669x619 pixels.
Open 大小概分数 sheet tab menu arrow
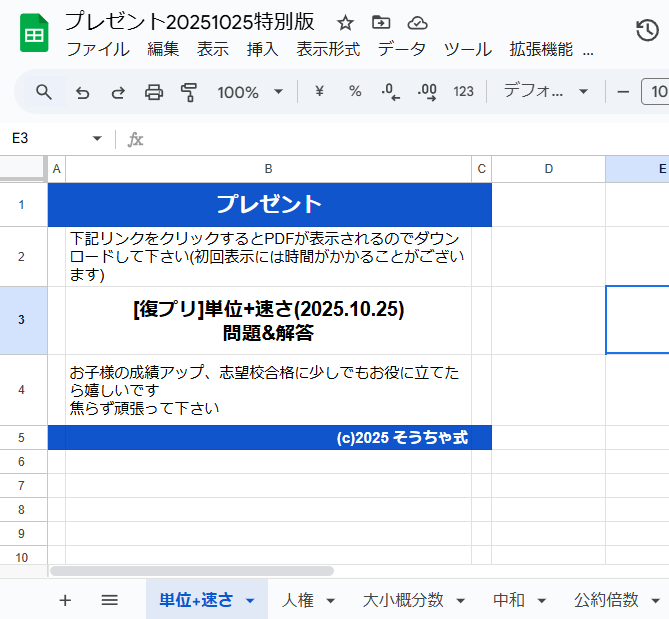tap(460, 601)
